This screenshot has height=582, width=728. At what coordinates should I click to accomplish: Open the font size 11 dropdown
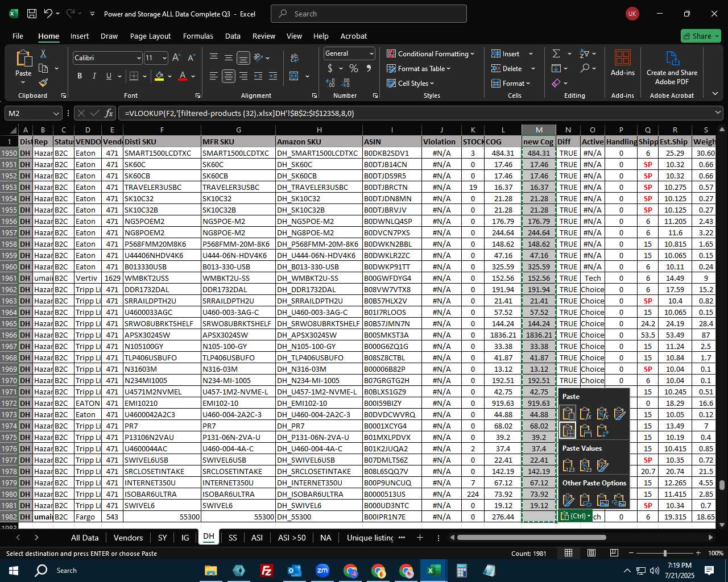pyautogui.click(x=164, y=58)
